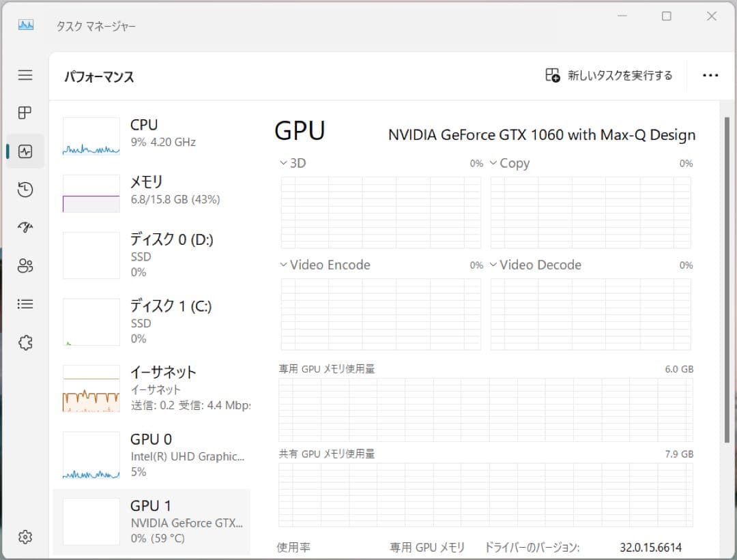
Task: Select the Performance view icon
Action: click(25, 151)
